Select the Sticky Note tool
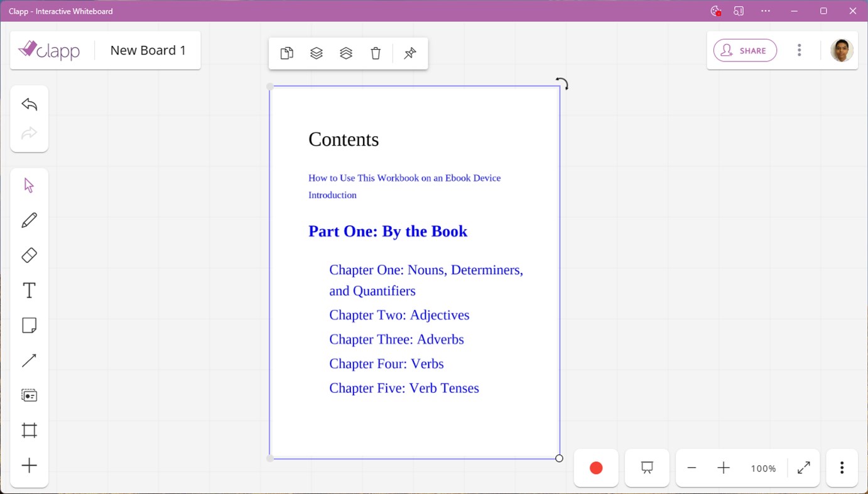This screenshot has height=494, width=868. (29, 325)
